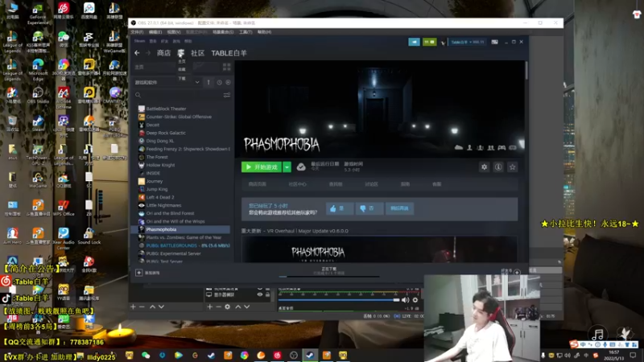Click the Steam downloads progress bar
The height and width of the screenshot is (362, 644).
(x=329, y=276)
